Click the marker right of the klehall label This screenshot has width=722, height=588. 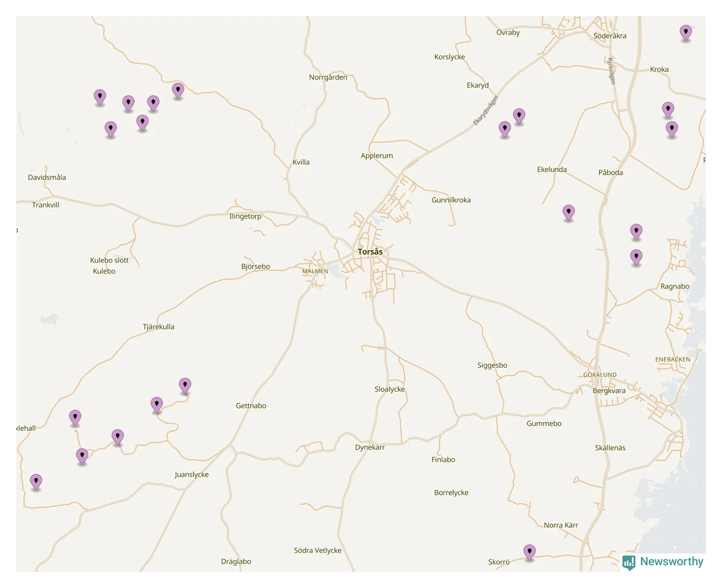click(75, 417)
